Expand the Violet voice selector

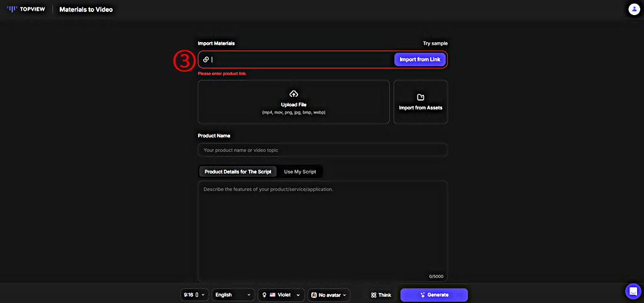(281, 295)
